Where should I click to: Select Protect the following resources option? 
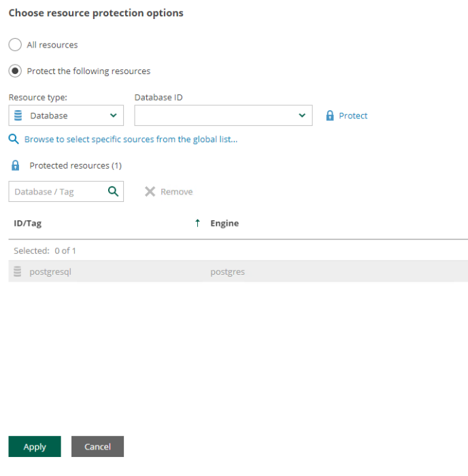coord(15,71)
